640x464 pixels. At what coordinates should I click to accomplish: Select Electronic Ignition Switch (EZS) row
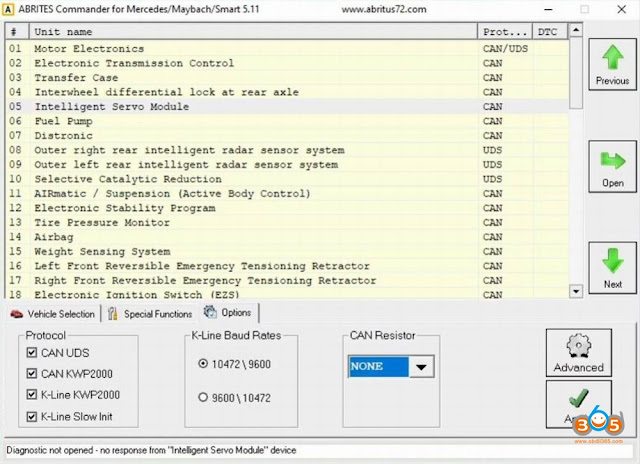coord(287,294)
